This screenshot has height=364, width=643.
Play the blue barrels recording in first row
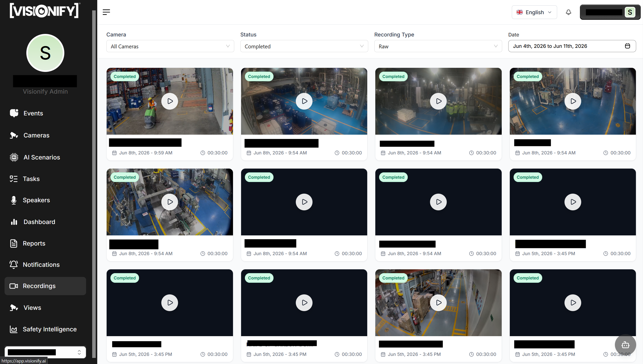[304, 101]
